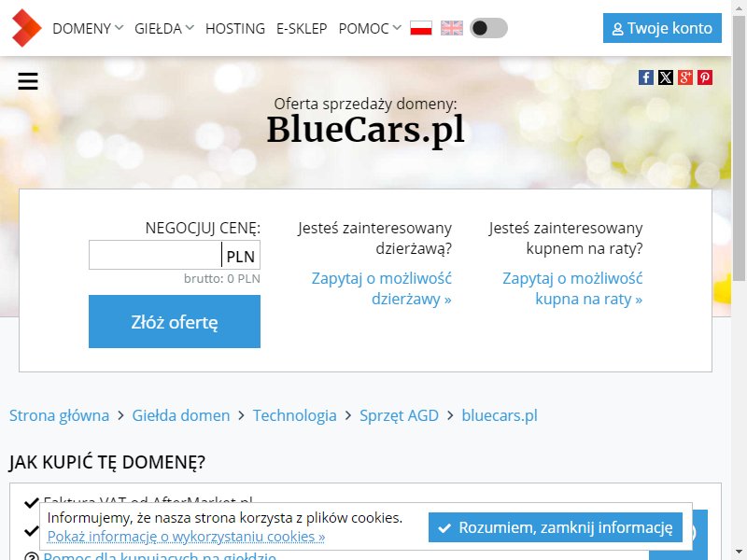Dismiss cookies with Rozumiem, zamknij informację
Screen dimensions: 747x560
555,527
